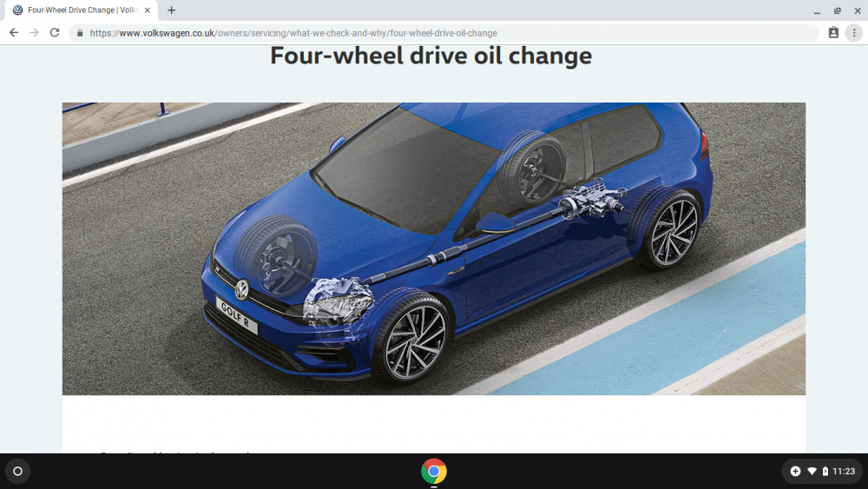Click the browser forward arrow
The height and width of the screenshot is (489, 868).
coord(35,33)
